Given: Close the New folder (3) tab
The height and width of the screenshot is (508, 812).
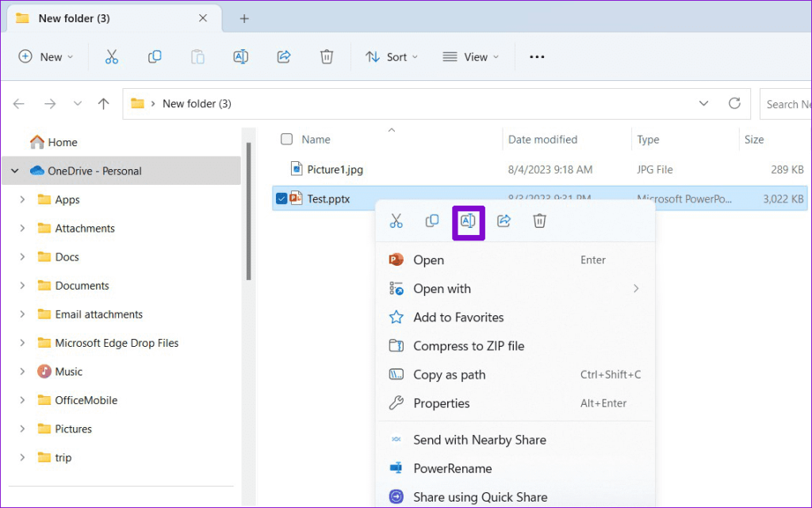Looking at the screenshot, I should [x=203, y=18].
